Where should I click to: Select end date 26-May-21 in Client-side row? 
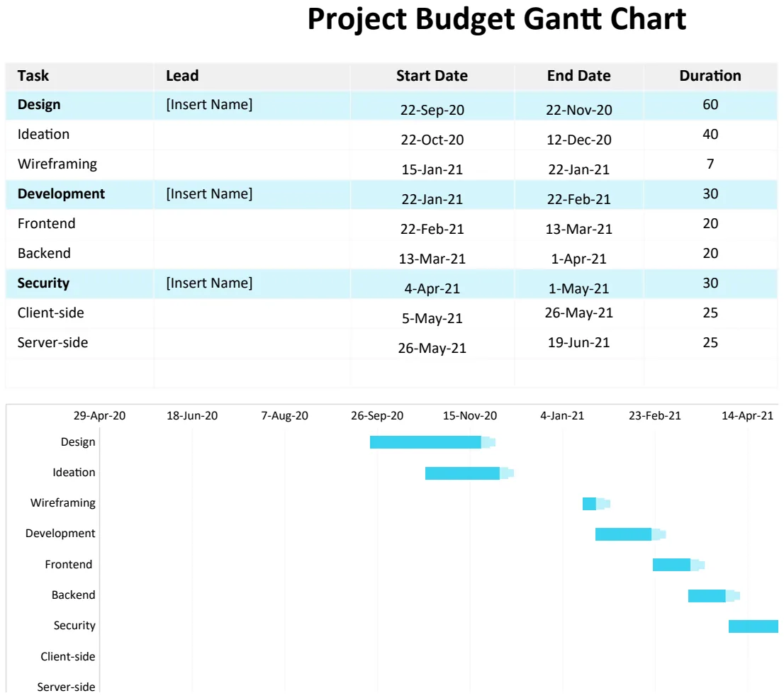(578, 313)
